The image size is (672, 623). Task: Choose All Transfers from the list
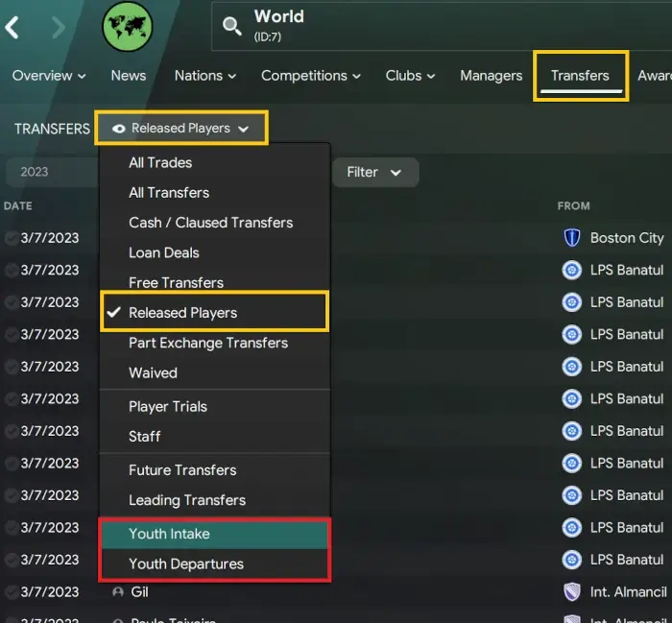[215, 193]
